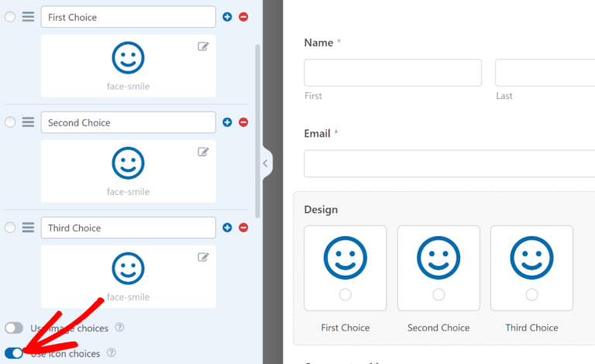Viewport: 595px width, 364px height.
Task: Remove First Choice with the minus icon
Action: (243, 17)
